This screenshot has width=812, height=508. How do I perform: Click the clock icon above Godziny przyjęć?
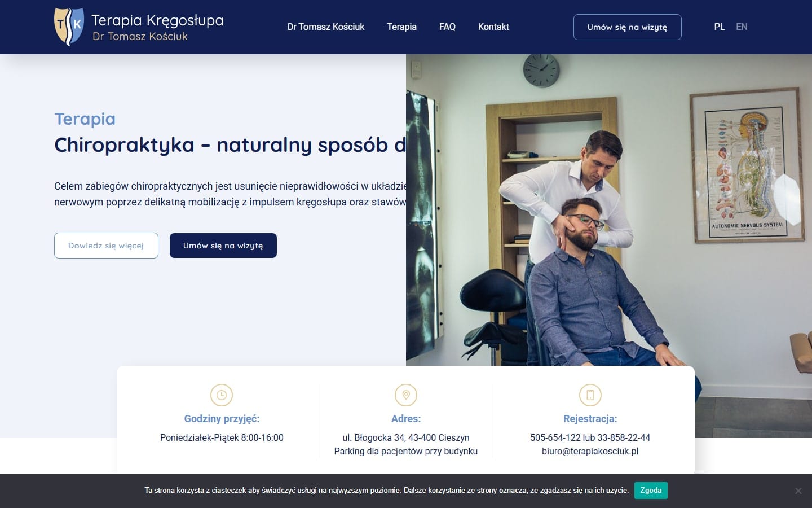222,395
